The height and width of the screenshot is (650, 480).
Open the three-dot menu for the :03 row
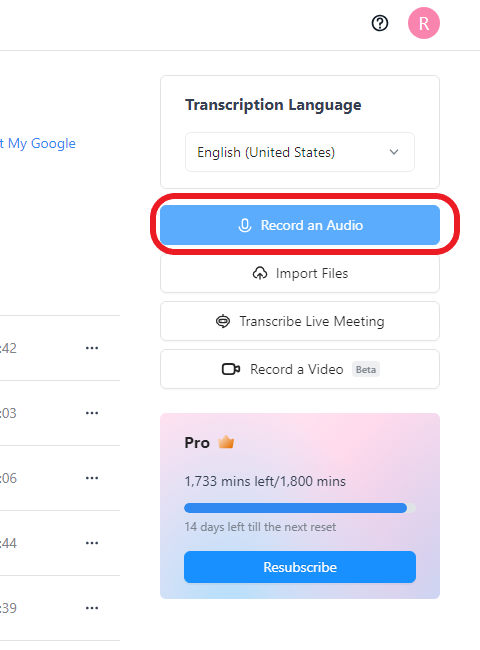tap(92, 413)
